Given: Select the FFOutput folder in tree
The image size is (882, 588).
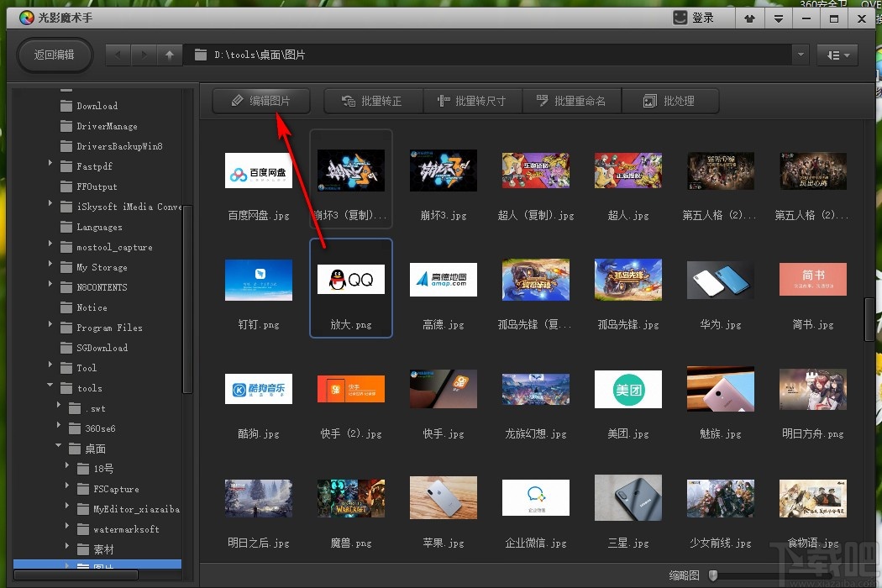Looking at the screenshot, I should pyautogui.click(x=89, y=186).
